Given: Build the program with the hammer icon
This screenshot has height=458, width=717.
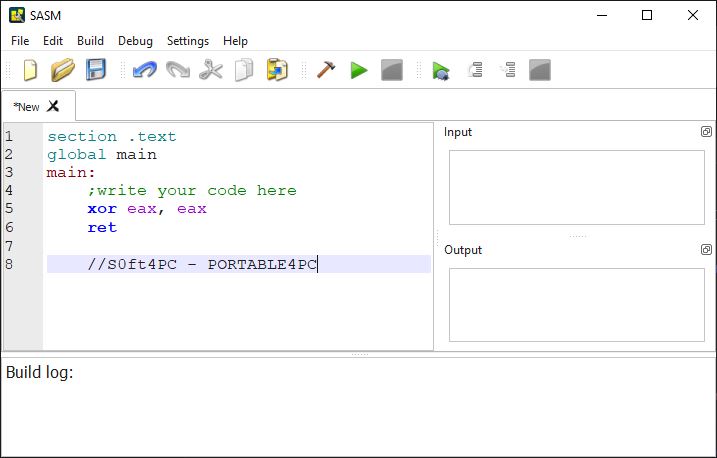Looking at the screenshot, I should (326, 70).
